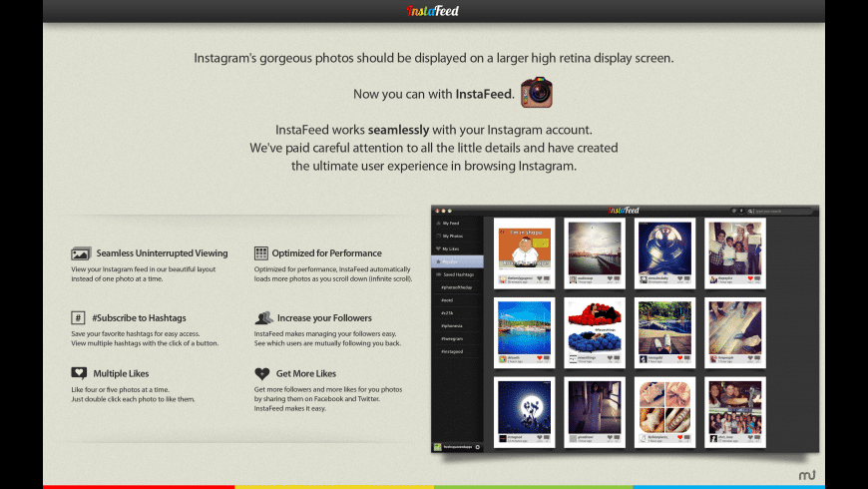Image resolution: width=868 pixels, height=489 pixels.
Task: Unlike the certificates group photo's red heart
Action: (x=750, y=278)
